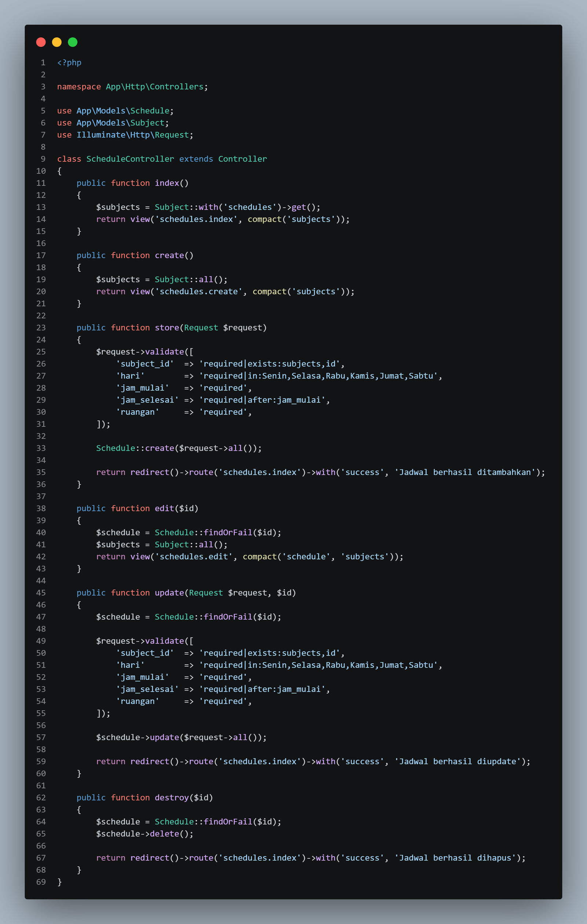Screen dimensions: 587x924
Task: Click 'use App\Models\Schedule;' import line
Action: pos(115,111)
